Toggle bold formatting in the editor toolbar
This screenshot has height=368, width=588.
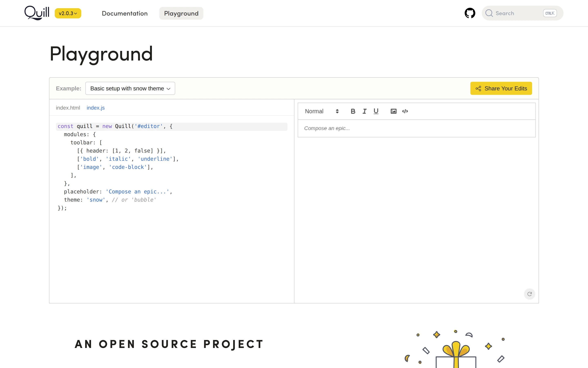tap(353, 111)
